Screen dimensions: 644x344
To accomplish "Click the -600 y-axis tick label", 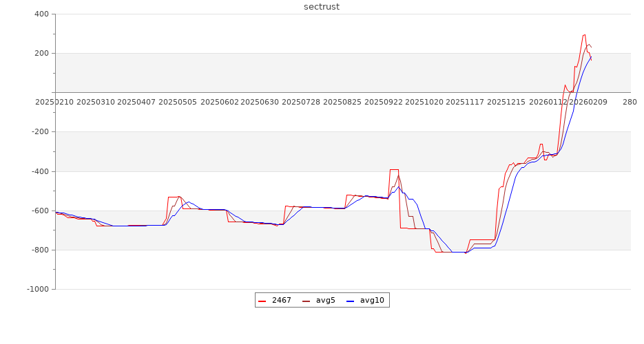I will (x=39, y=211).
